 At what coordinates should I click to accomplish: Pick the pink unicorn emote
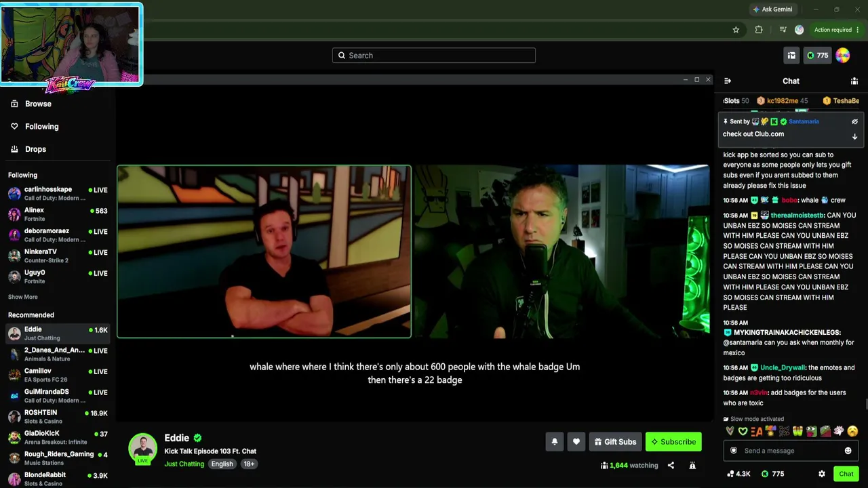pyautogui.click(x=839, y=431)
